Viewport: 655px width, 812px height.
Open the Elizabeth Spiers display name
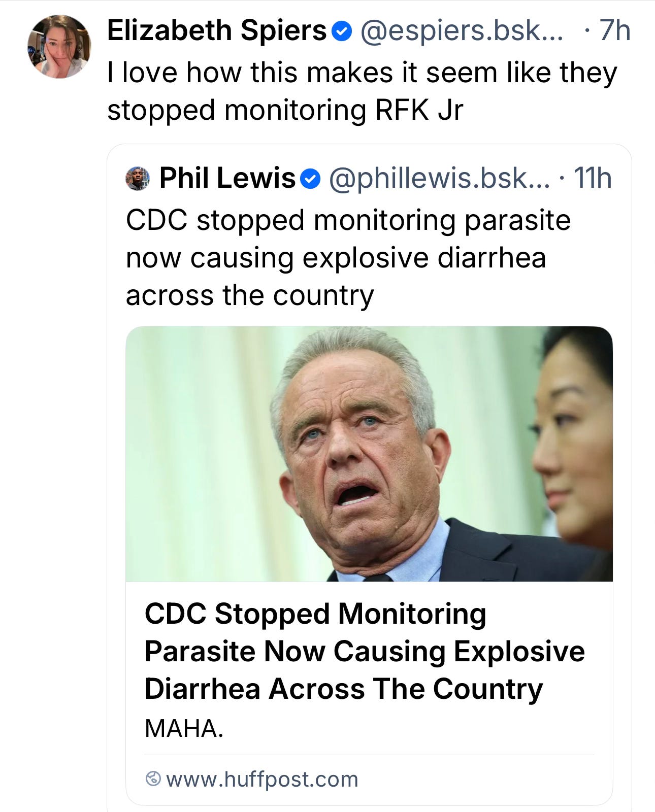[217, 31]
